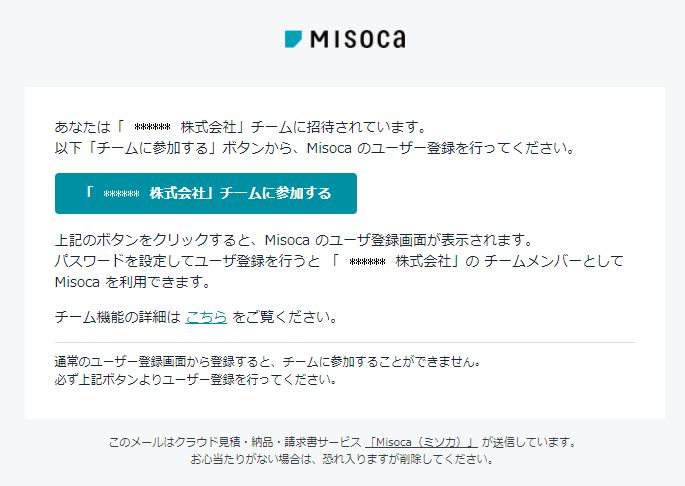Click the 必ず上記ボタンより notice line
Image resolution: width=685 pixels, height=486 pixels.
click(x=195, y=379)
